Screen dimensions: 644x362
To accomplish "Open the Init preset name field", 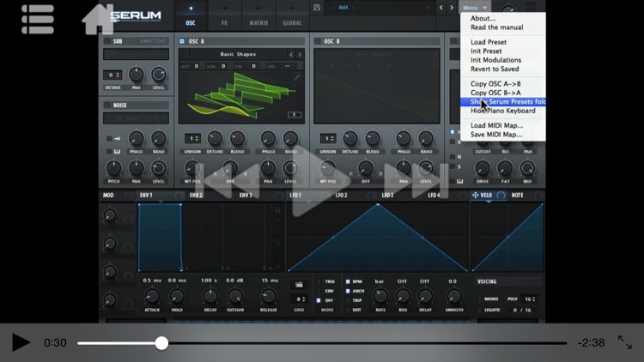I will click(x=380, y=8).
